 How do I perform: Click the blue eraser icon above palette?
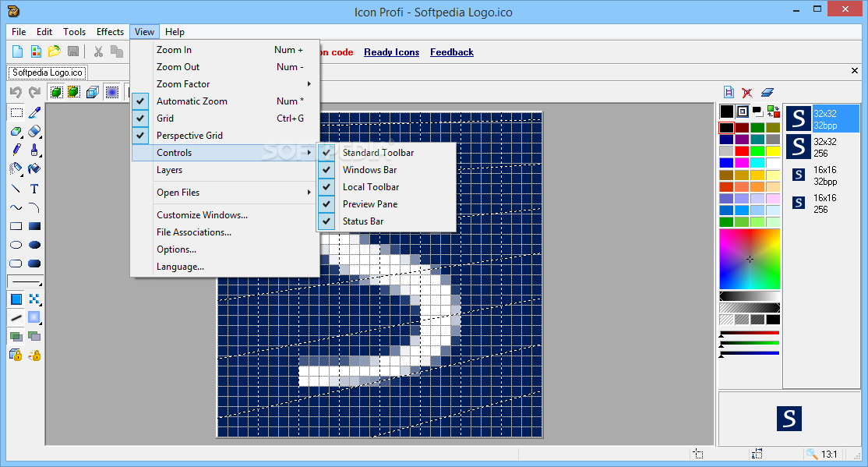(767, 93)
